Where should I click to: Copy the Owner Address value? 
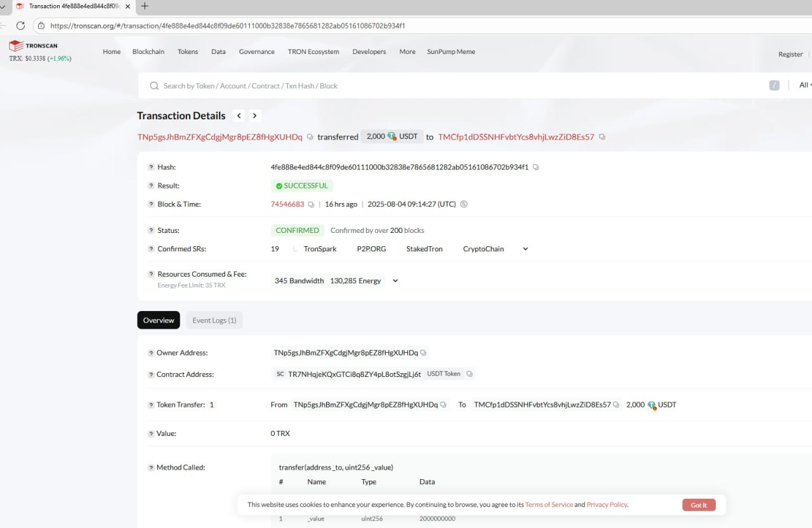coord(423,353)
